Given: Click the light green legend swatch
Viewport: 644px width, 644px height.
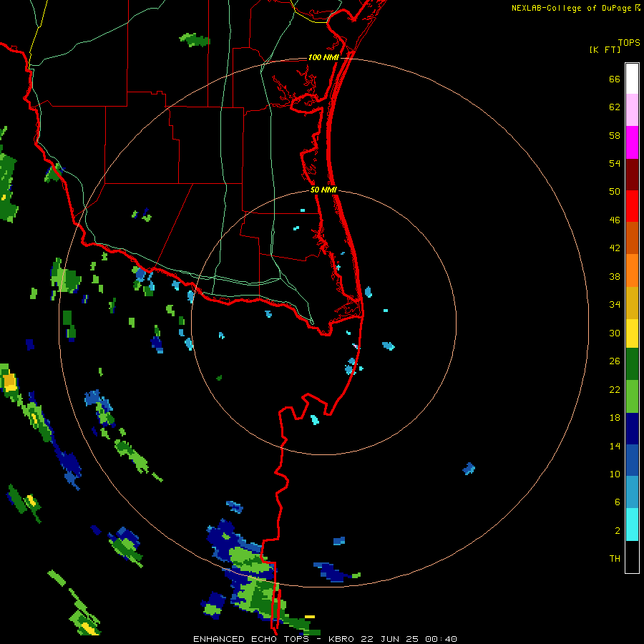Looking at the screenshot, I should point(632,396).
